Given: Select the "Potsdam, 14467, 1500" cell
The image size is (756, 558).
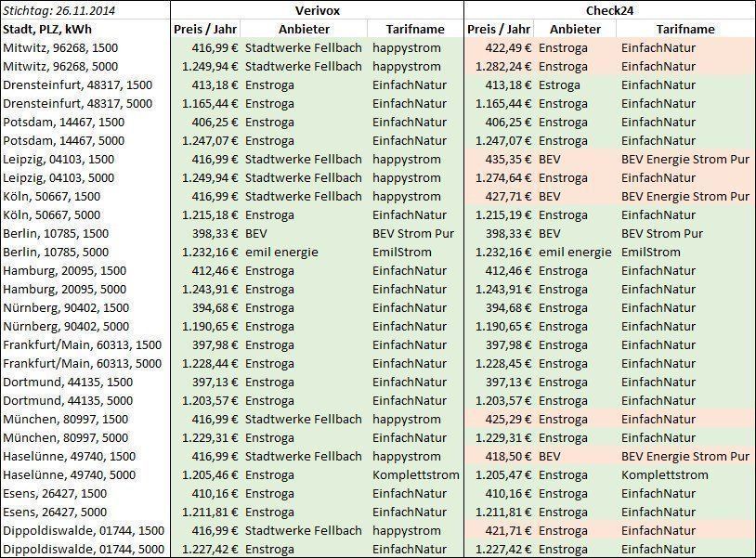Looking at the screenshot, I should pos(64,123).
